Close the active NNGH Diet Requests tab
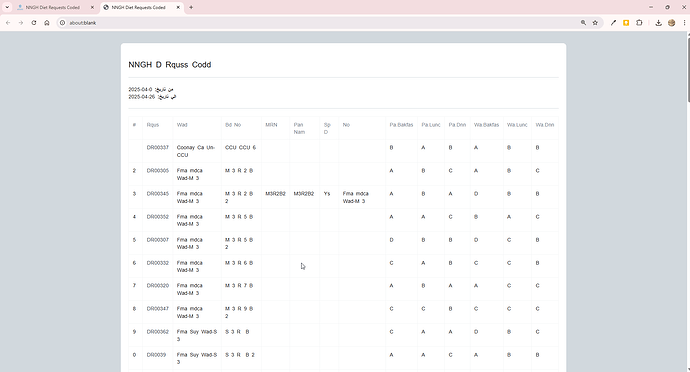 (x=178, y=7)
